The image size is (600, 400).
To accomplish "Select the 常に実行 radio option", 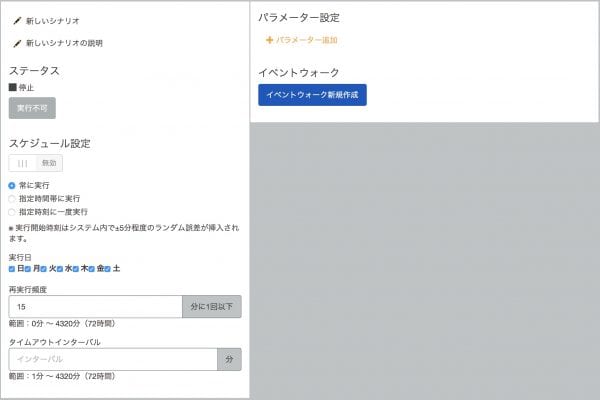I will click(x=12, y=186).
